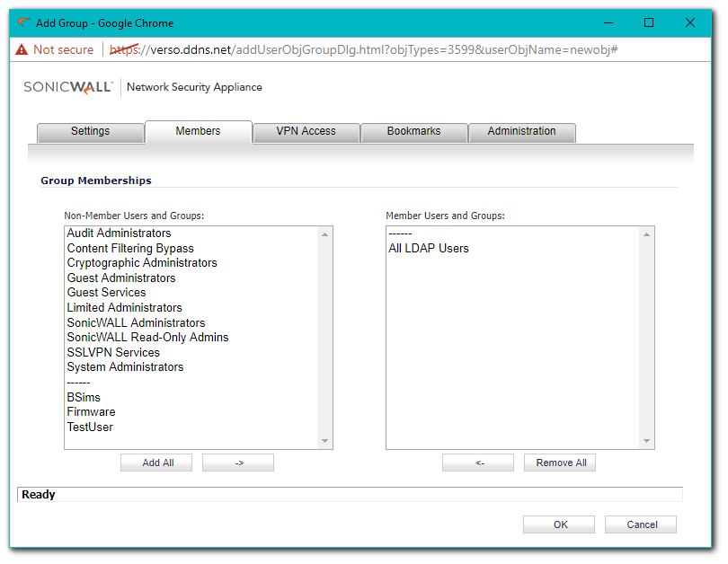The image size is (728, 564).
Task: Select All LDAP Users in member list
Action: tap(429, 249)
